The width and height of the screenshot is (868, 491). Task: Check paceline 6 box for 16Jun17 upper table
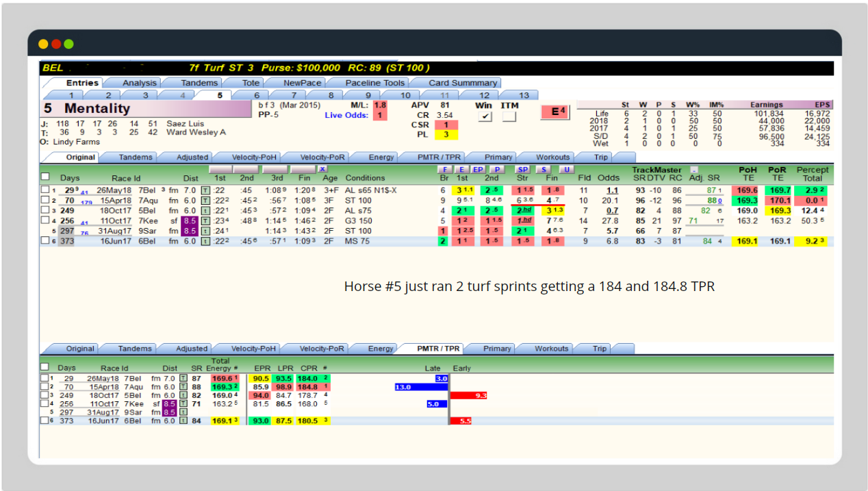tap(45, 241)
